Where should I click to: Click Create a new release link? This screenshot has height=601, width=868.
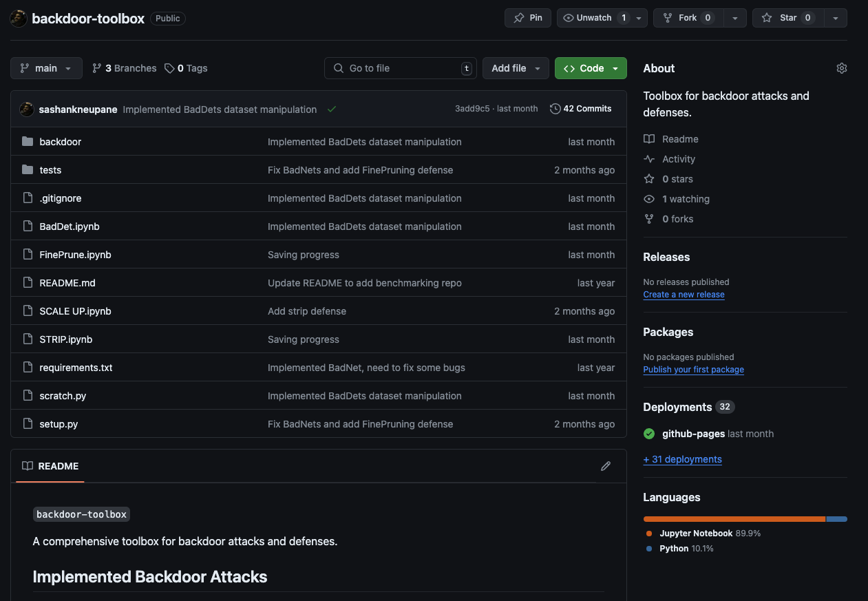click(684, 295)
